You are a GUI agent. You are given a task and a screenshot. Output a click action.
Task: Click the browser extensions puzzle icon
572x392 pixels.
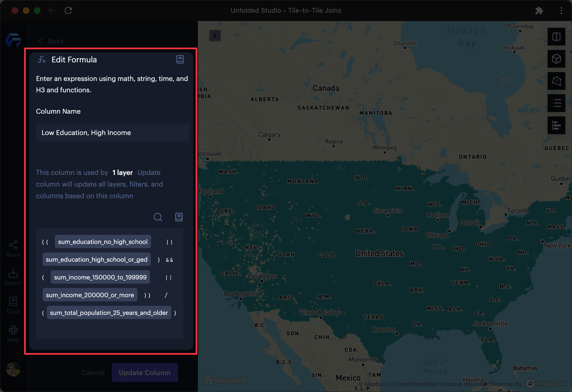[539, 11]
